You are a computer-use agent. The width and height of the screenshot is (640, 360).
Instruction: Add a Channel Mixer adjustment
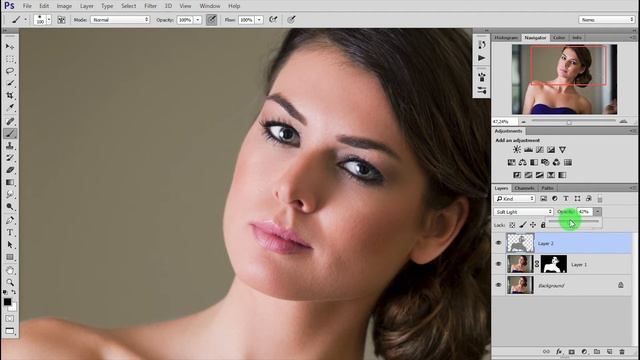click(556, 162)
